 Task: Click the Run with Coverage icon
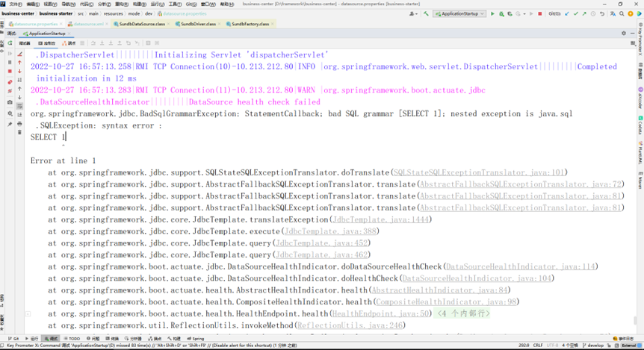510,13
